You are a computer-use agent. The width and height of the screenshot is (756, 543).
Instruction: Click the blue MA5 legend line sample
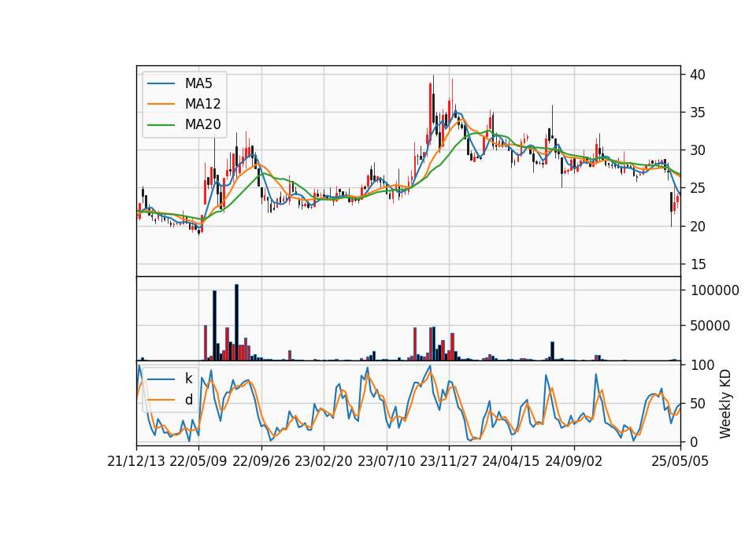pyautogui.click(x=161, y=83)
